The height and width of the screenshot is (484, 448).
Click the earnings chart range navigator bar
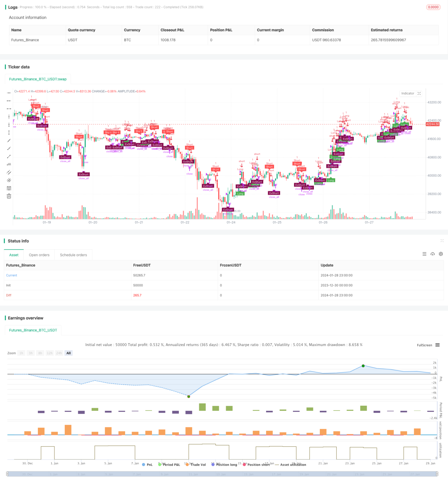(x=222, y=474)
